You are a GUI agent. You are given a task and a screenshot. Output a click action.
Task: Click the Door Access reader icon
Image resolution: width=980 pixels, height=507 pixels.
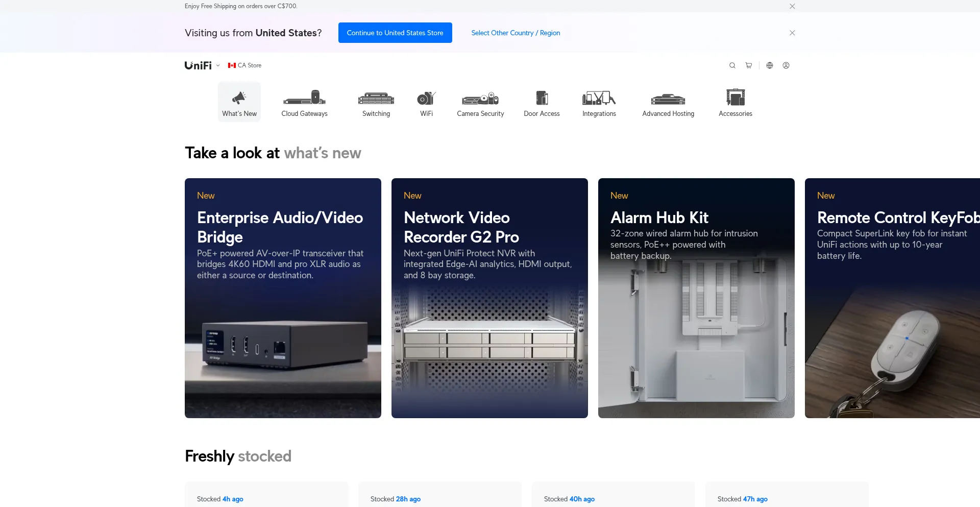[x=542, y=98]
